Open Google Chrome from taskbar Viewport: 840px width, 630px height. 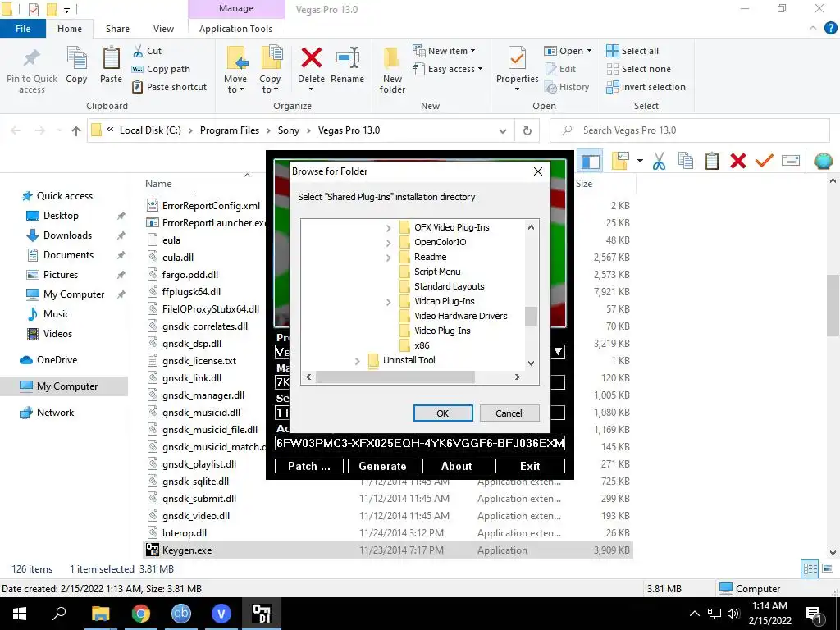pyautogui.click(x=141, y=614)
